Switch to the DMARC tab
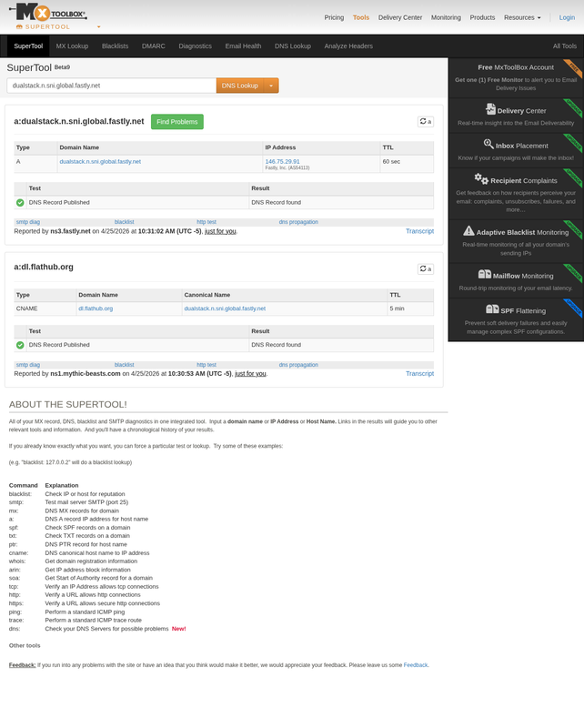The width and height of the screenshot is (584, 728). pos(154,46)
